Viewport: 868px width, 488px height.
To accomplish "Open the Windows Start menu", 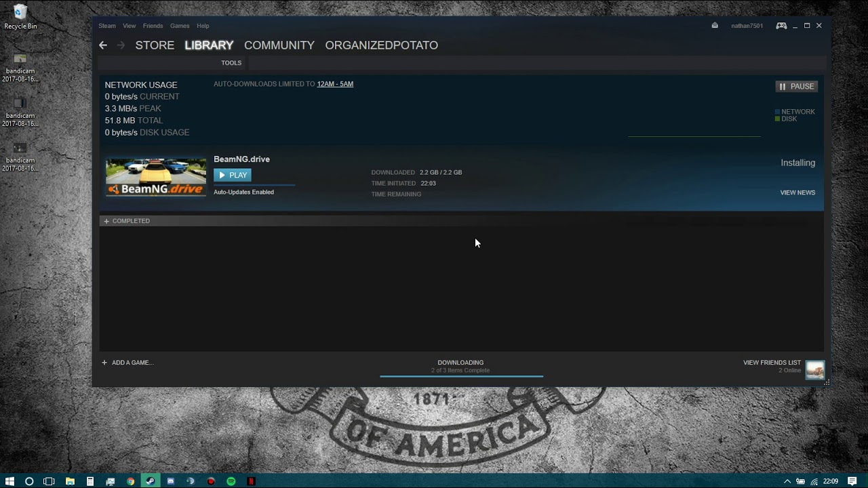I will tap(9, 481).
